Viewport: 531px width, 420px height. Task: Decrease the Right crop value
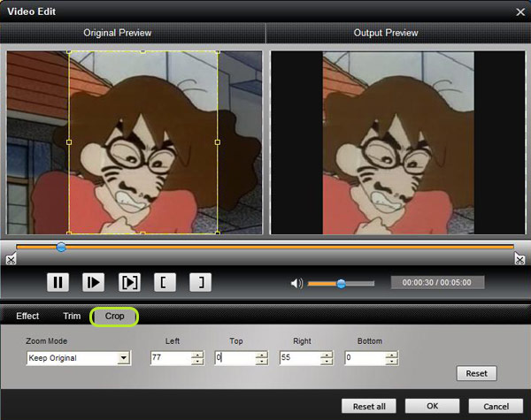(327, 362)
